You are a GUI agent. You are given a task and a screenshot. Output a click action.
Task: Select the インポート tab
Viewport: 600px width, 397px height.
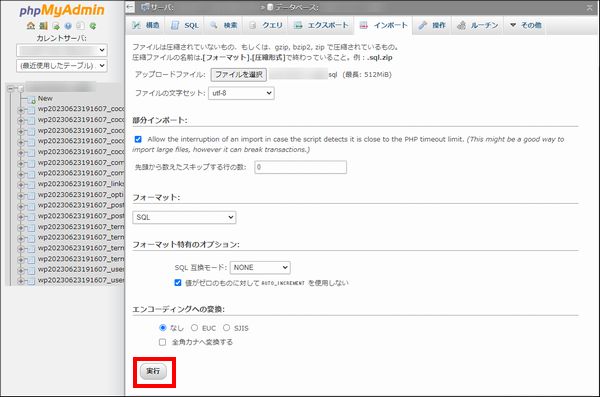[x=383, y=25]
